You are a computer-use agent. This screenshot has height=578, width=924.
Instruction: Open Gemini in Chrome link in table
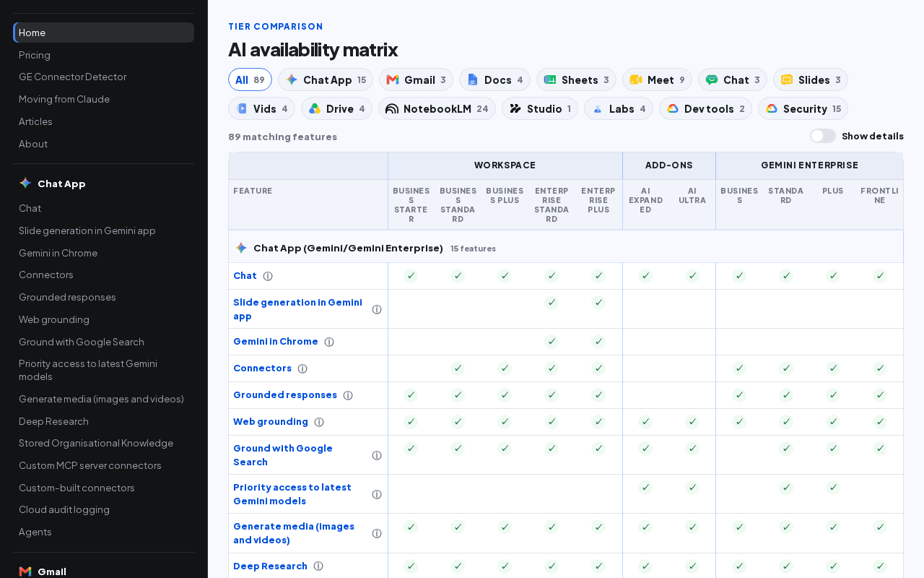click(276, 342)
